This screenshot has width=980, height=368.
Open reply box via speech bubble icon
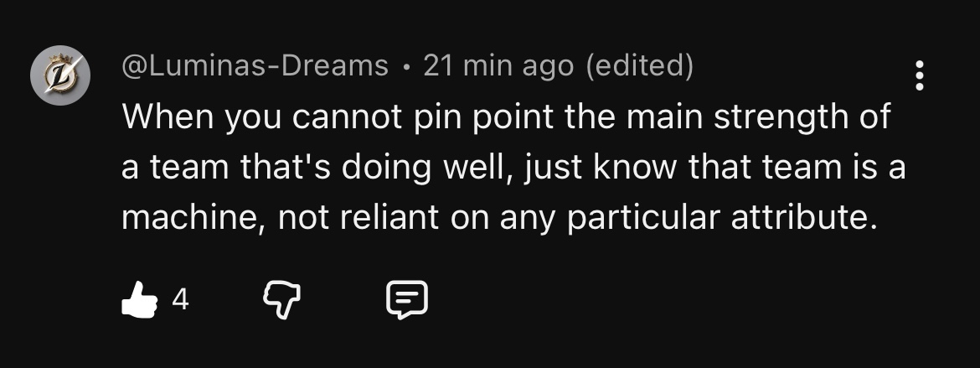coord(407,300)
